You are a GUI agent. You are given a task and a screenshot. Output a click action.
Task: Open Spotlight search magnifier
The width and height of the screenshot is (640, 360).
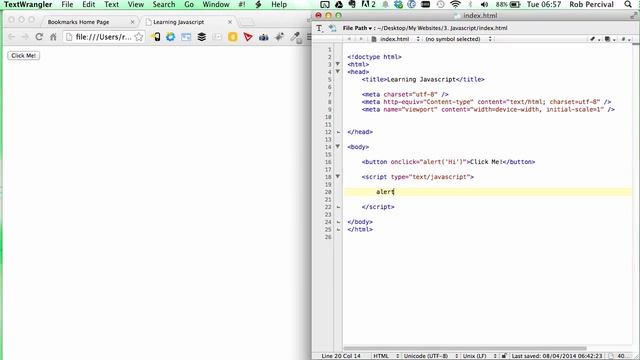pyautogui.click(x=628, y=4)
